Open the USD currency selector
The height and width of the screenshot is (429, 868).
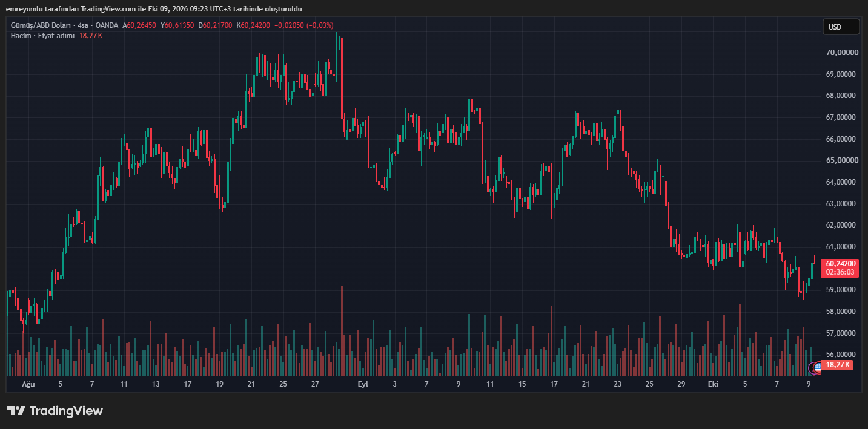click(x=841, y=27)
